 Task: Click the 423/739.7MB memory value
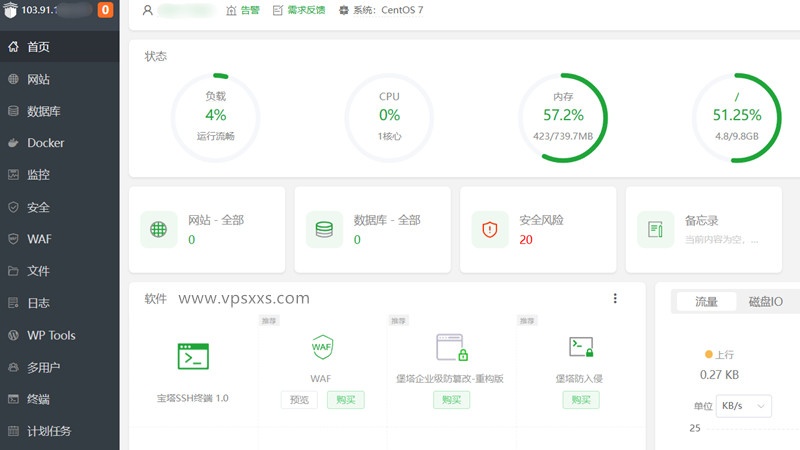(563, 136)
